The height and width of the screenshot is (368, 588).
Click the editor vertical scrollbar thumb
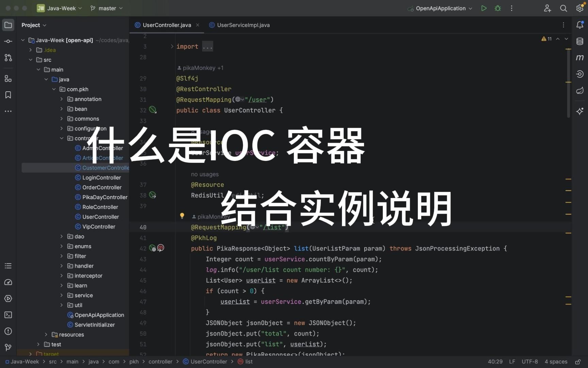point(568,83)
